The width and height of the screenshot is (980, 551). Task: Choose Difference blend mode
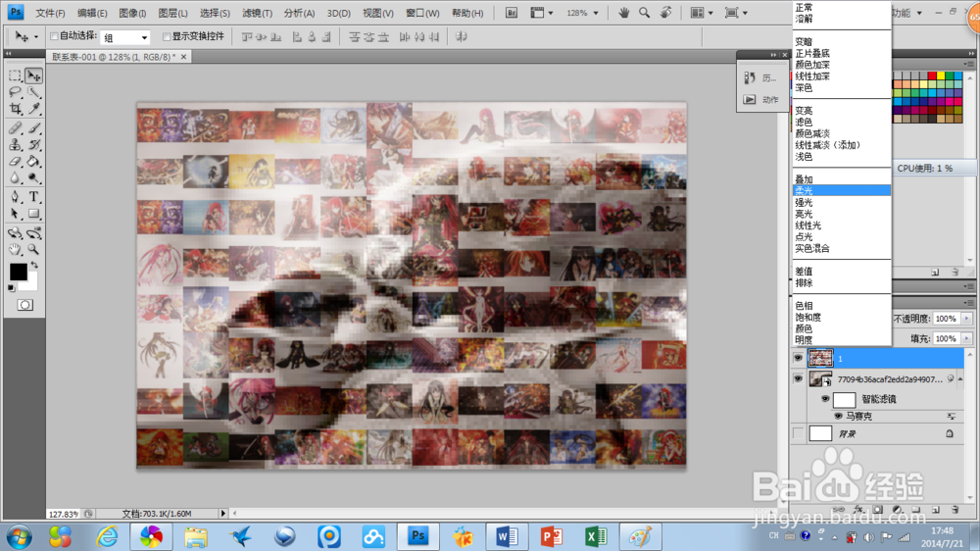point(841,272)
